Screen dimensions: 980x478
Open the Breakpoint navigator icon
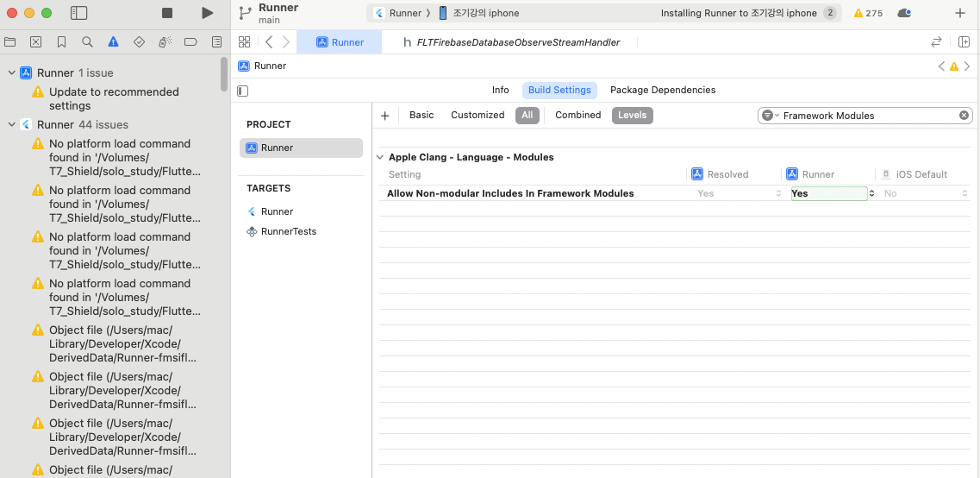(190, 42)
